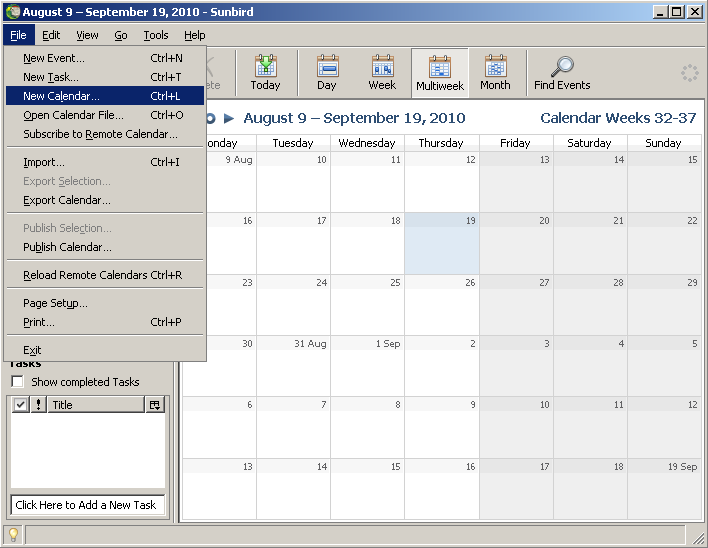
Task: Select the 1 Sep day cell
Action: coord(368,367)
